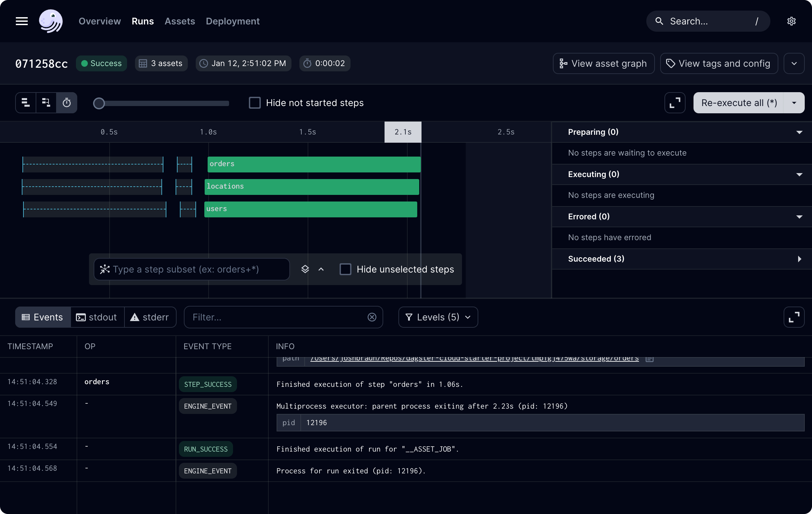Expand the Succeeded (3) section

point(799,259)
